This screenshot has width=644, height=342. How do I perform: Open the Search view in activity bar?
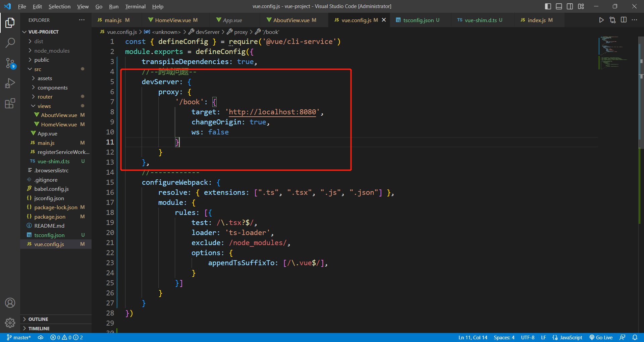point(10,43)
